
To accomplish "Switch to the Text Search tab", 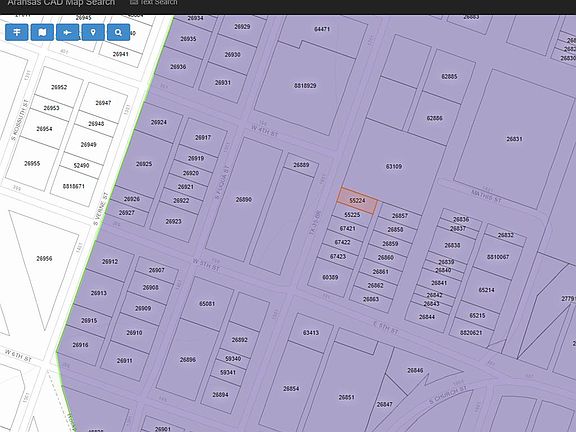I will click(x=154, y=2).
